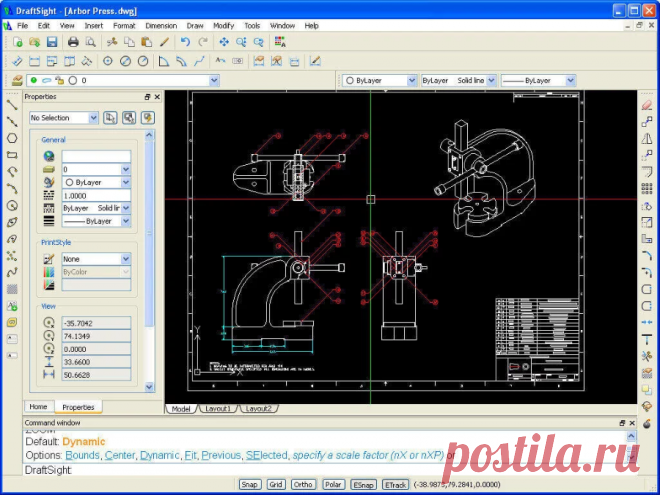Select the Polygon tool in left toolbar
The image size is (660, 495).
(x=12, y=138)
